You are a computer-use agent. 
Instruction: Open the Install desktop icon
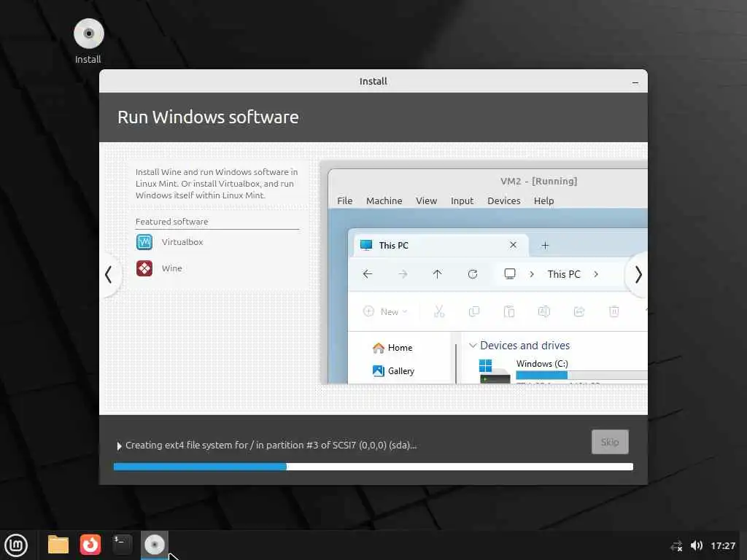tap(88, 41)
